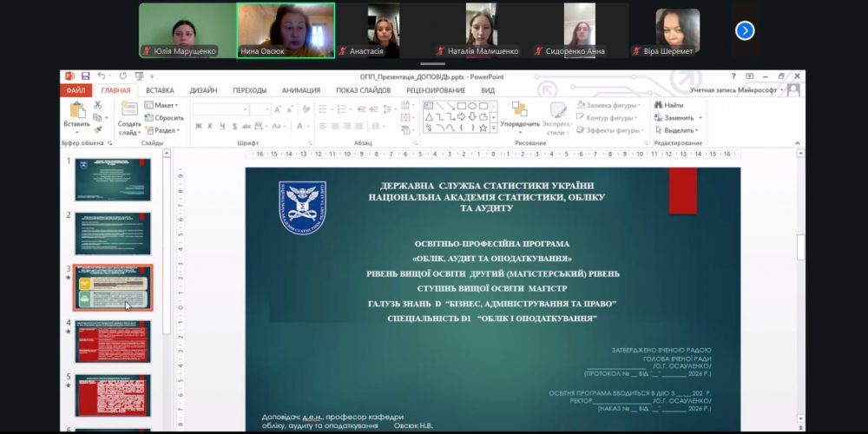
Task: Toggle italic К formatting
Action: click(210, 126)
